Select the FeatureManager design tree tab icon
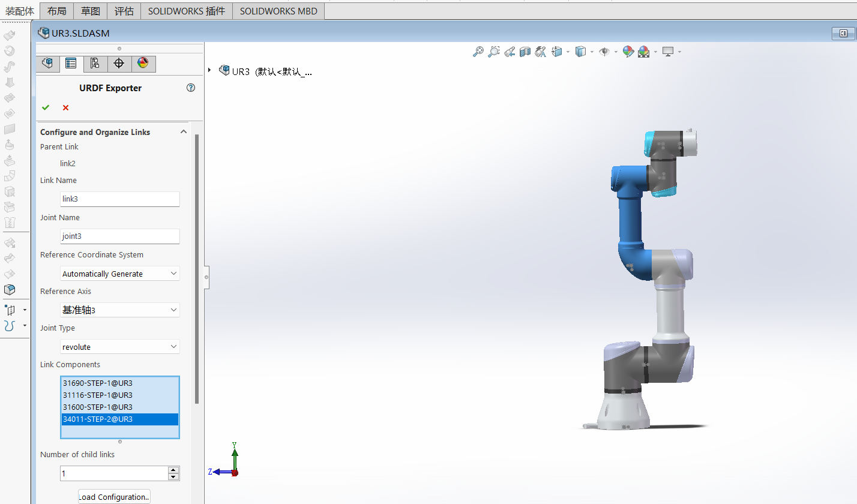 tap(47, 64)
